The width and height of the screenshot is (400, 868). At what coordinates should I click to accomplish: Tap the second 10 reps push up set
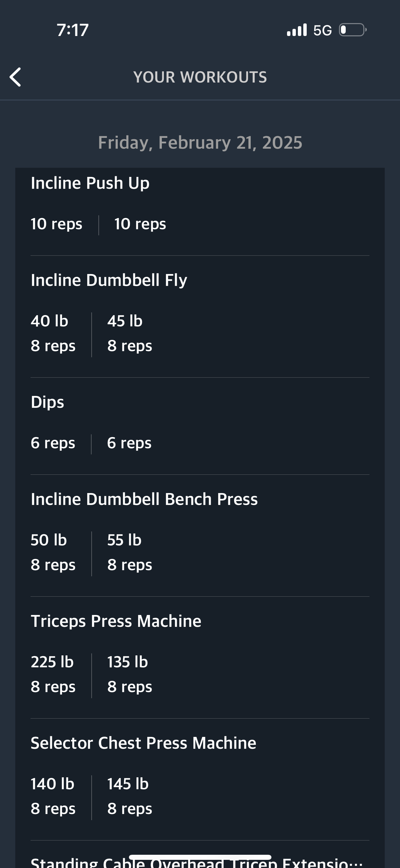tap(140, 224)
